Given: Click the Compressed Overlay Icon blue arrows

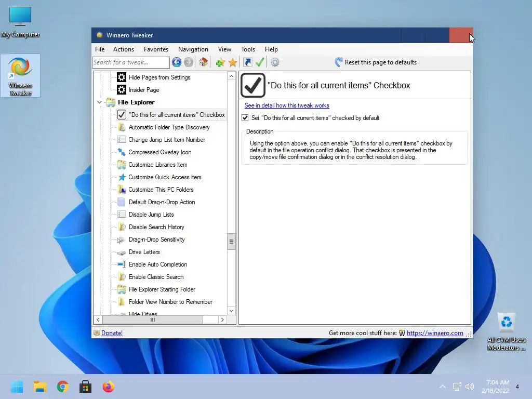Looking at the screenshot, I should point(122,152).
